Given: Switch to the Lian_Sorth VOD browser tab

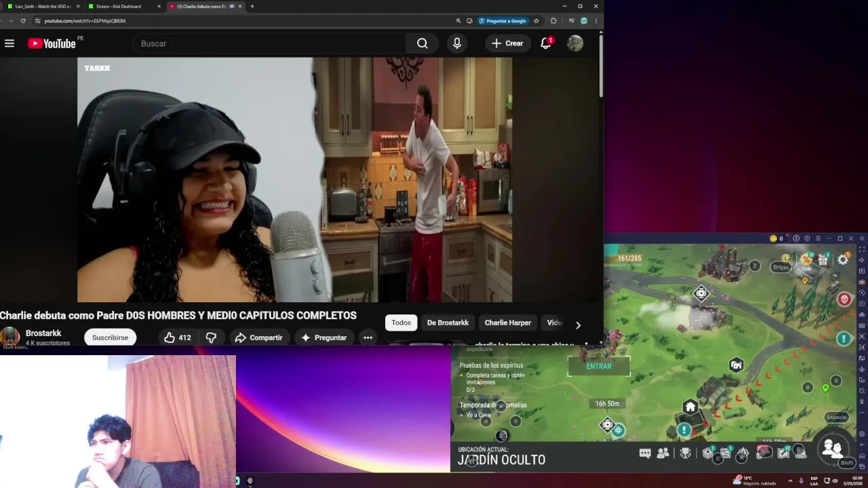Looking at the screenshot, I should pos(43,6).
